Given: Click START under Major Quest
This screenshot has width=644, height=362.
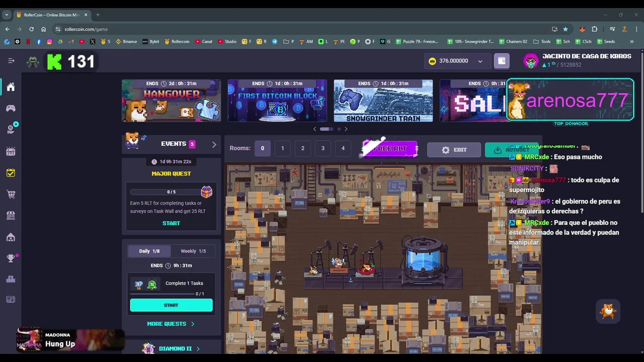Looking at the screenshot, I should click(x=171, y=223).
